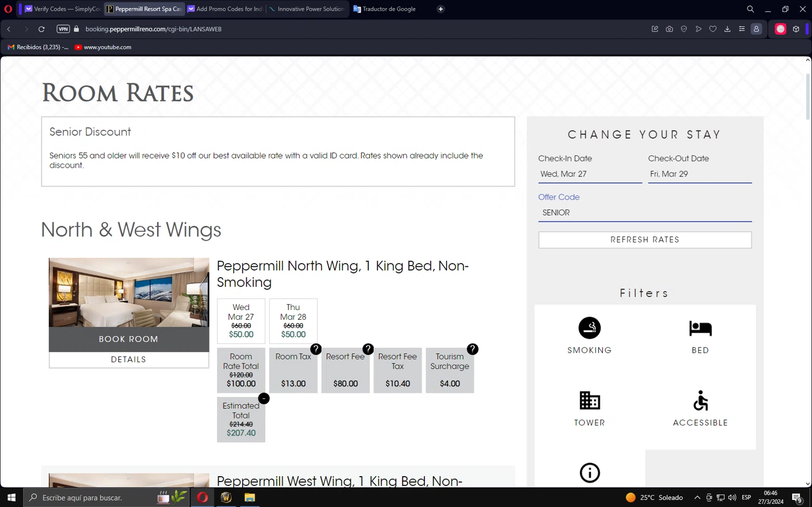Click the info circle filter icon
Viewport: 812px width, 507px height.
pyautogui.click(x=590, y=473)
